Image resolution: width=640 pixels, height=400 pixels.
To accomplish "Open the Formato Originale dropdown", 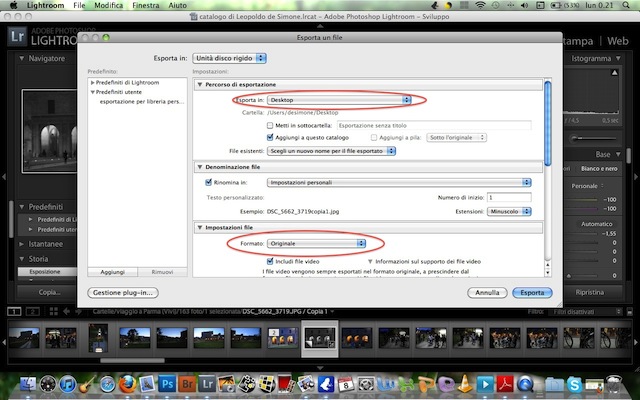I will (316, 243).
